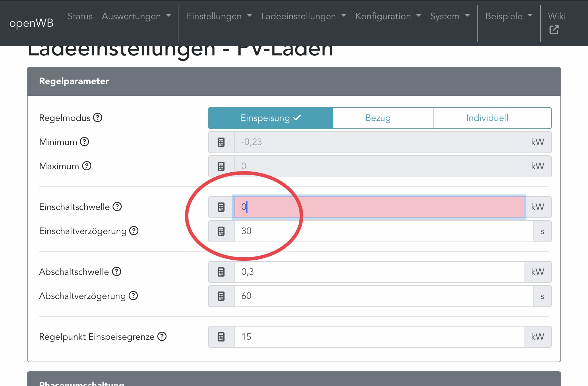Click the help icon next to Regelmodus

coord(98,118)
